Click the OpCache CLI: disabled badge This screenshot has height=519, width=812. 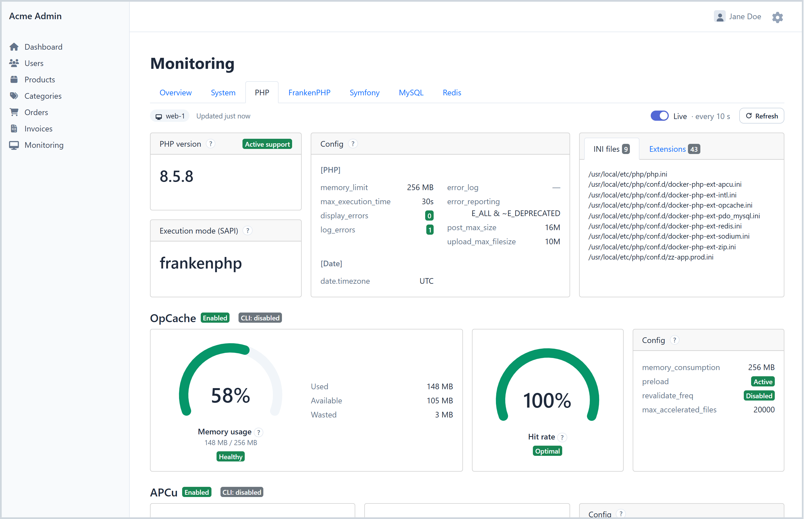click(x=260, y=318)
